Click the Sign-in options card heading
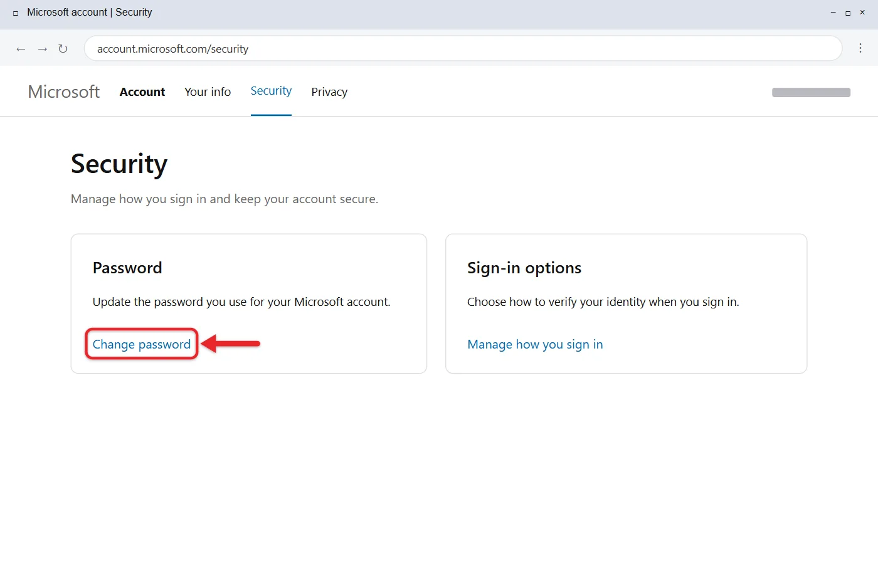This screenshot has height=588, width=878. (x=524, y=268)
